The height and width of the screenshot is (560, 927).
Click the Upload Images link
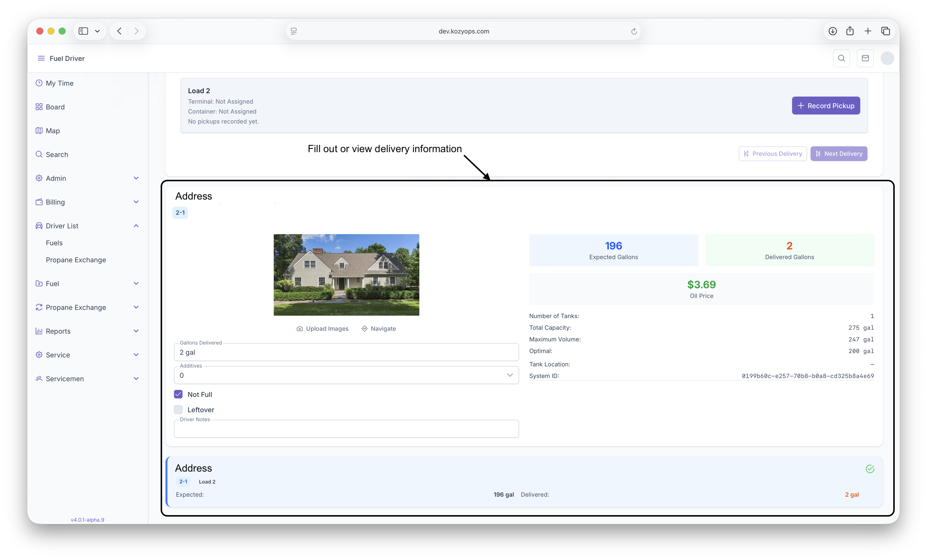pyautogui.click(x=323, y=329)
